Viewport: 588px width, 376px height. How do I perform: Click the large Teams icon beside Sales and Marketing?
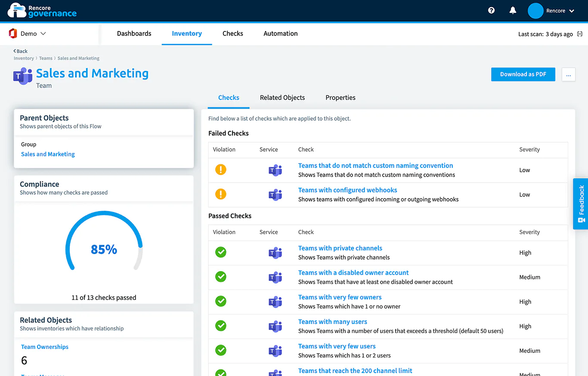pyautogui.click(x=23, y=76)
